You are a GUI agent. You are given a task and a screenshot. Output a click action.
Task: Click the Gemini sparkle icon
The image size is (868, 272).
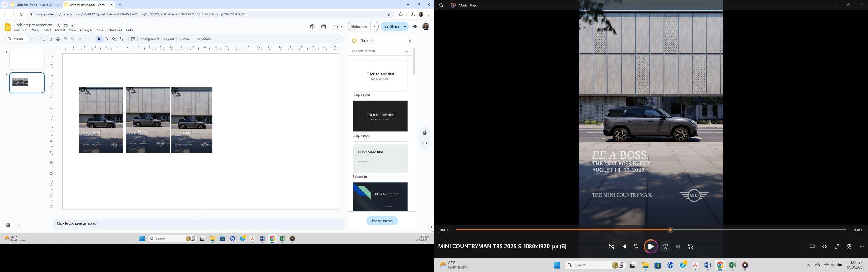point(415,26)
